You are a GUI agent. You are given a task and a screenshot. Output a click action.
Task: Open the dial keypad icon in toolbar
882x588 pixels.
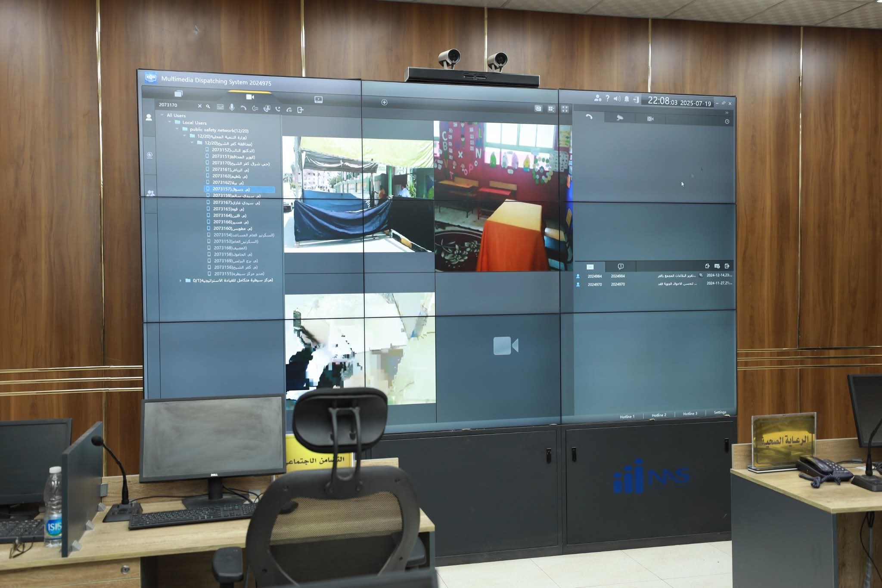(220, 107)
